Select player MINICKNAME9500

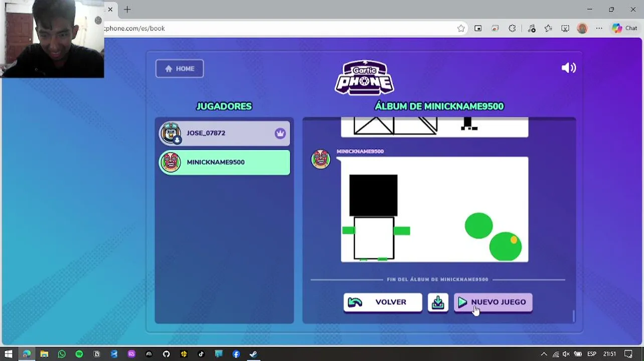click(x=224, y=162)
